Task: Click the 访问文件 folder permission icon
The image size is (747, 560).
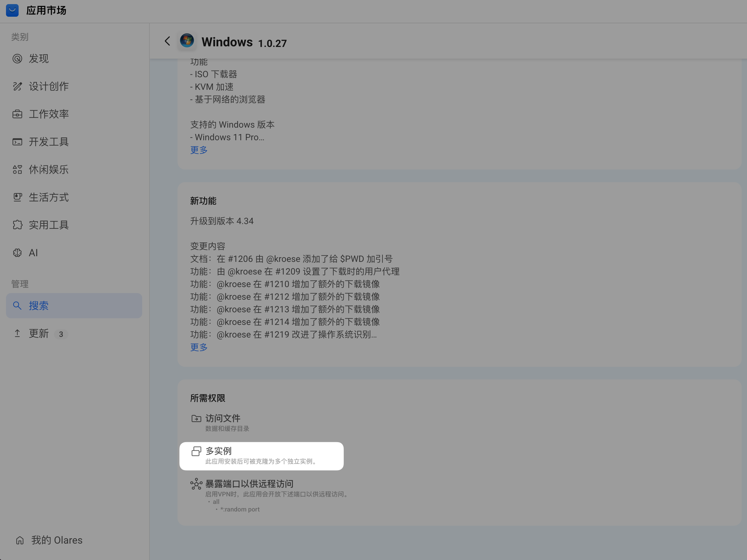Action: click(196, 418)
